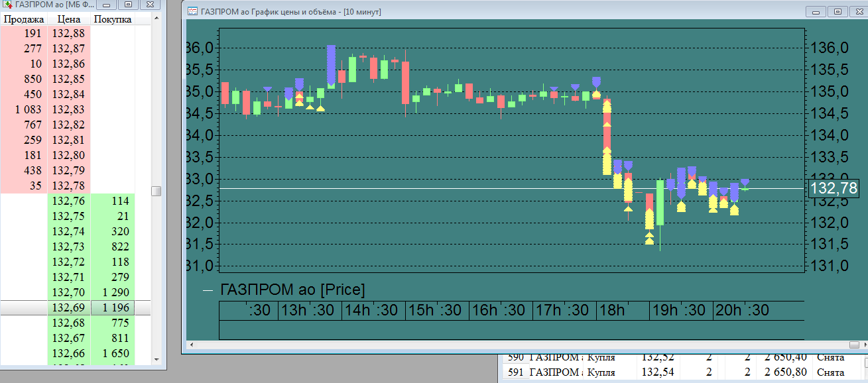This screenshot has width=868, height=383.
Task: Click the order book window title icon
Action: click(x=8, y=4)
